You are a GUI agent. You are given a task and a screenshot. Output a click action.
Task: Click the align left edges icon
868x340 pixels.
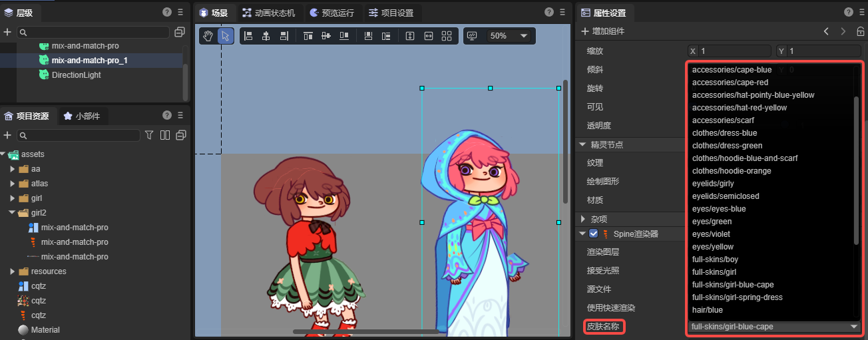pyautogui.click(x=248, y=36)
